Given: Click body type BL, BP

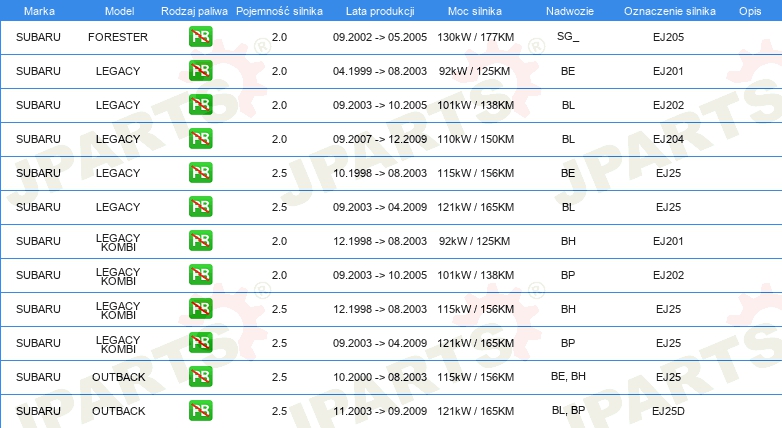Looking at the screenshot, I should click(x=568, y=410).
